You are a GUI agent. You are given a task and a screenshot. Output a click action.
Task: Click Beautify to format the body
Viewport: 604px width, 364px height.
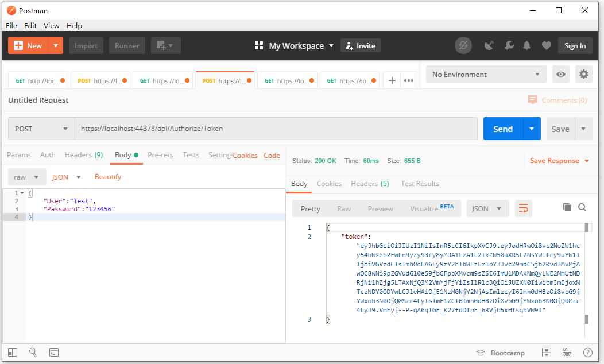tap(108, 177)
